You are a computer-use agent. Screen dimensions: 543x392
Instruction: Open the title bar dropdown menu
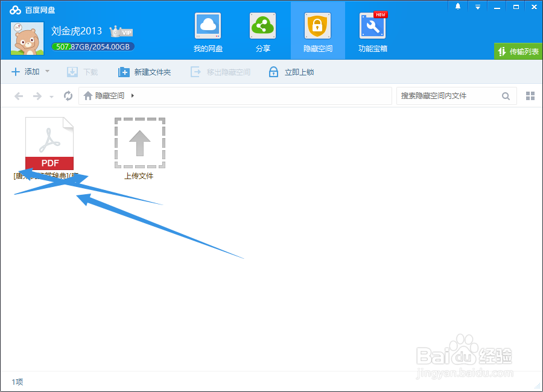coord(478,7)
